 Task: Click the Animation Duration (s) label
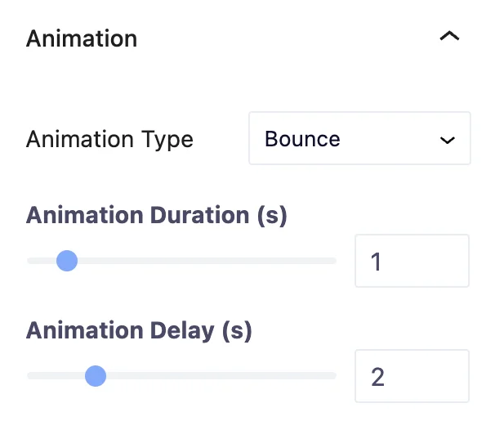(x=157, y=216)
